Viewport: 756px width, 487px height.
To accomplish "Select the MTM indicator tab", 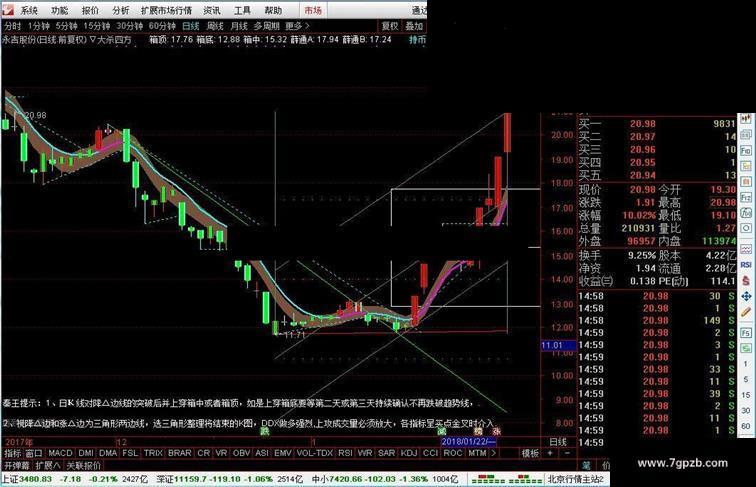I will click(477, 453).
